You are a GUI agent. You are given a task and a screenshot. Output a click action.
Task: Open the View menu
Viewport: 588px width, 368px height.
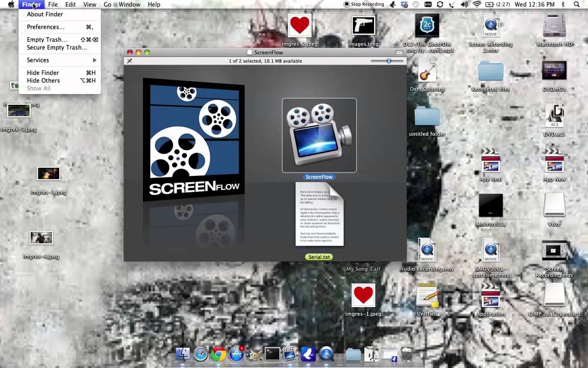[90, 4]
